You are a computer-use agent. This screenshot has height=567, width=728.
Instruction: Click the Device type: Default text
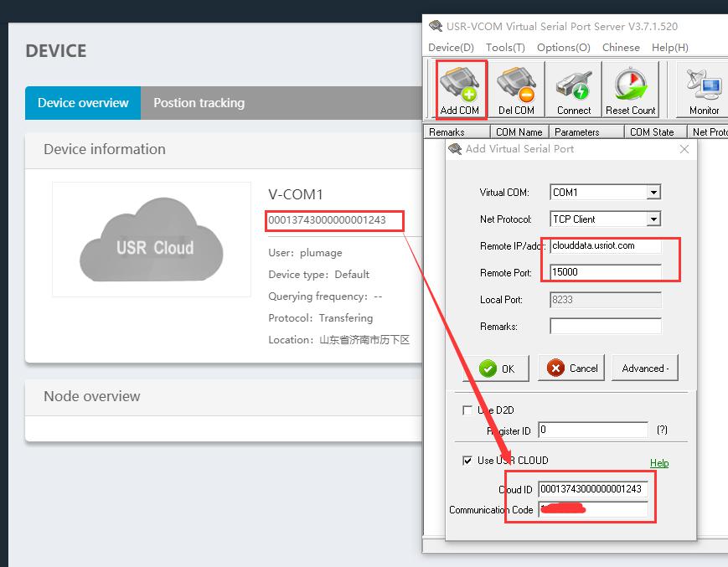pyautogui.click(x=318, y=274)
